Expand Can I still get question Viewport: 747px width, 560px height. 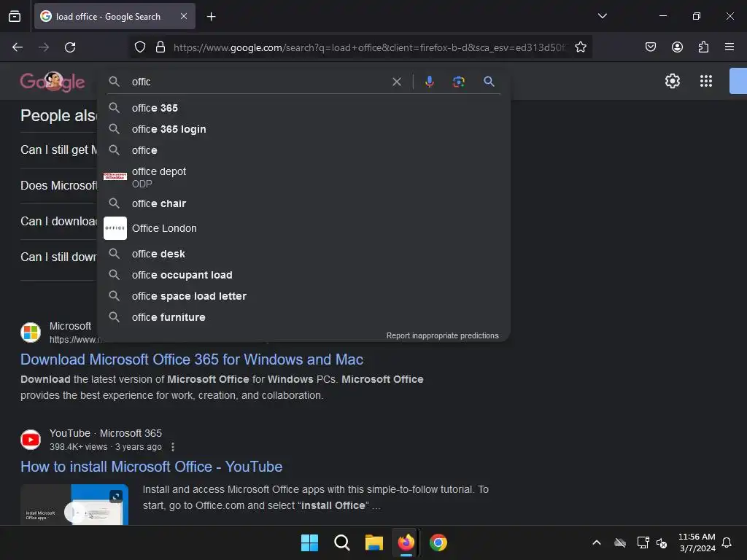[x=58, y=150]
